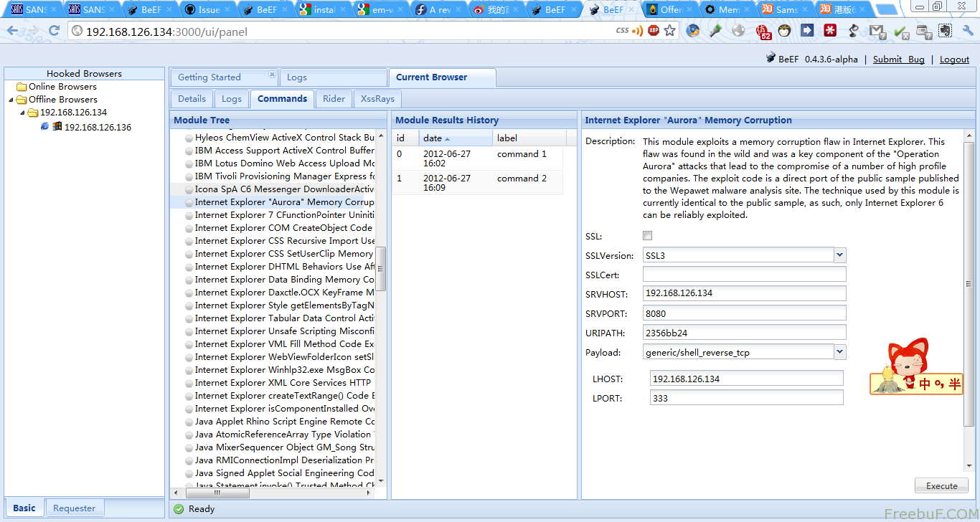
Task: Open the Adblock Plus ABP icon
Action: (654, 31)
